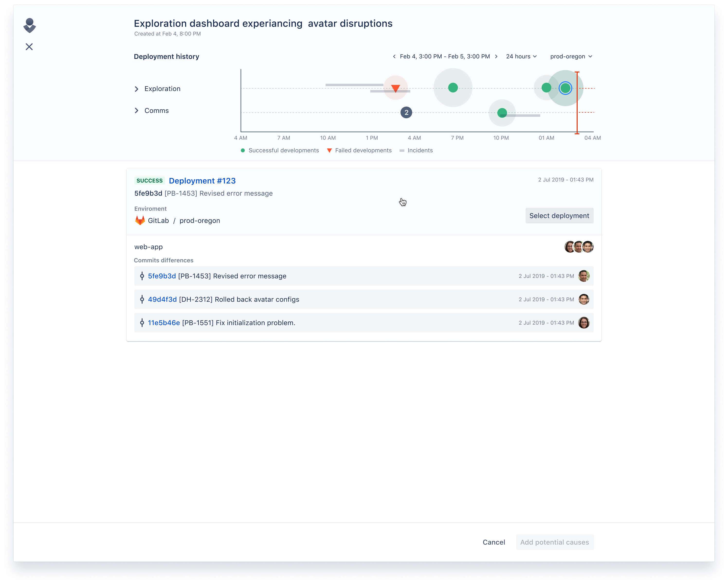Viewport: 728px width, 584px height.
Task: Close the dialog with the X icon
Action: 29,47
